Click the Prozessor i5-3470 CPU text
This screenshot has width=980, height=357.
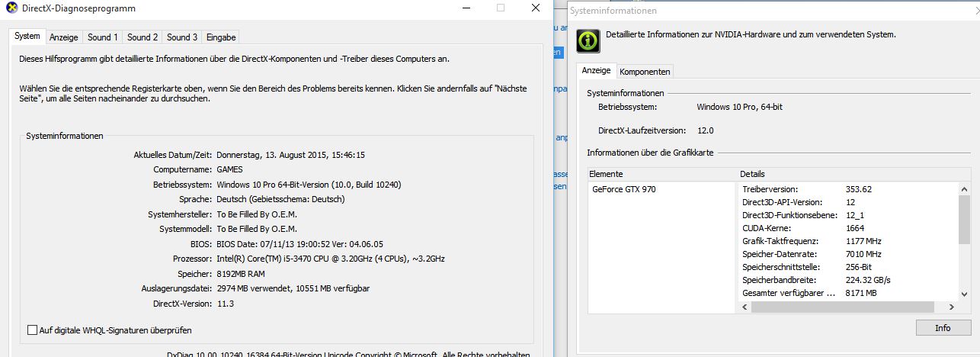[x=331, y=259]
